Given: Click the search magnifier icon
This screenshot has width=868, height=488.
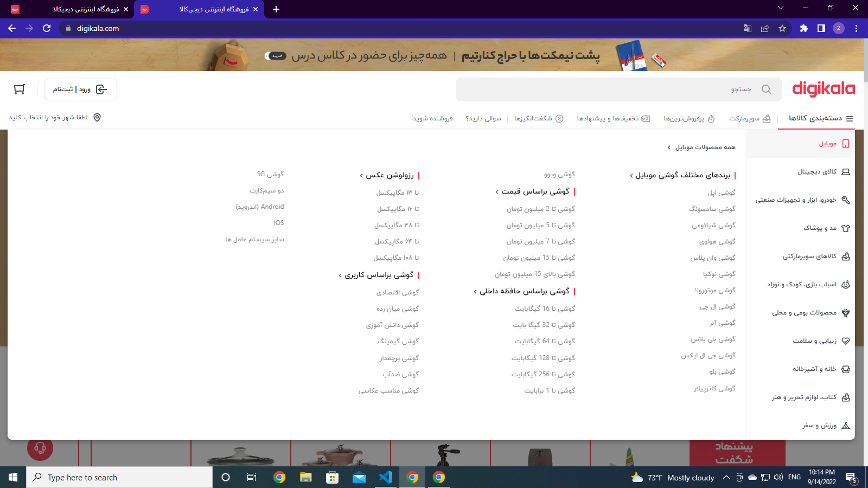Looking at the screenshot, I should pyautogui.click(x=766, y=89).
